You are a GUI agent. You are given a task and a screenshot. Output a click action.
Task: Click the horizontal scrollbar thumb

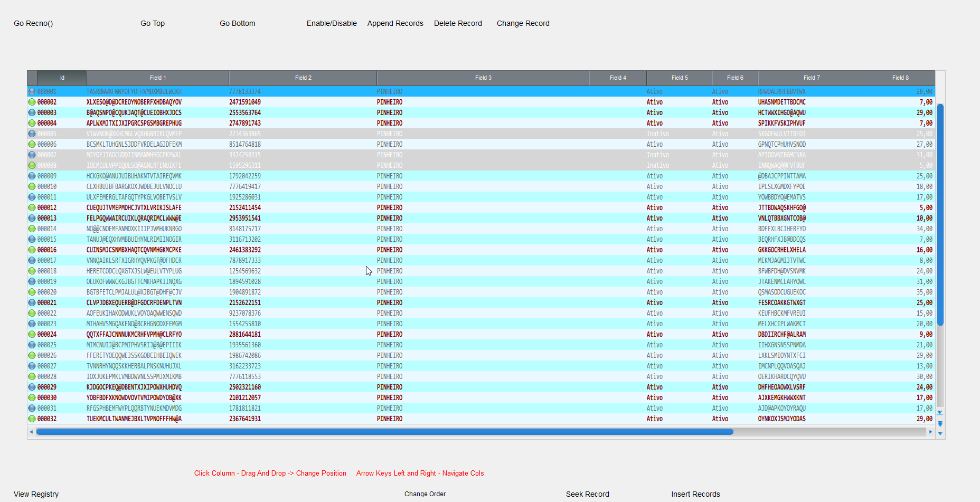(x=384, y=432)
